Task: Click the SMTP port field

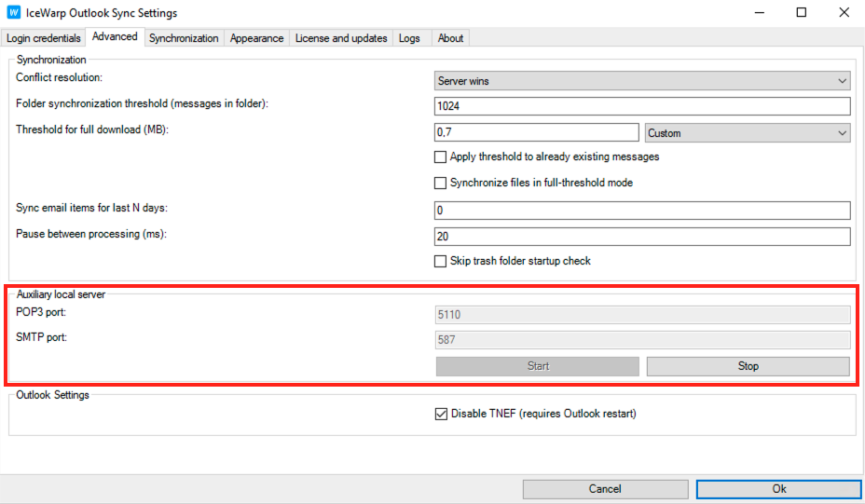Action: (x=642, y=340)
